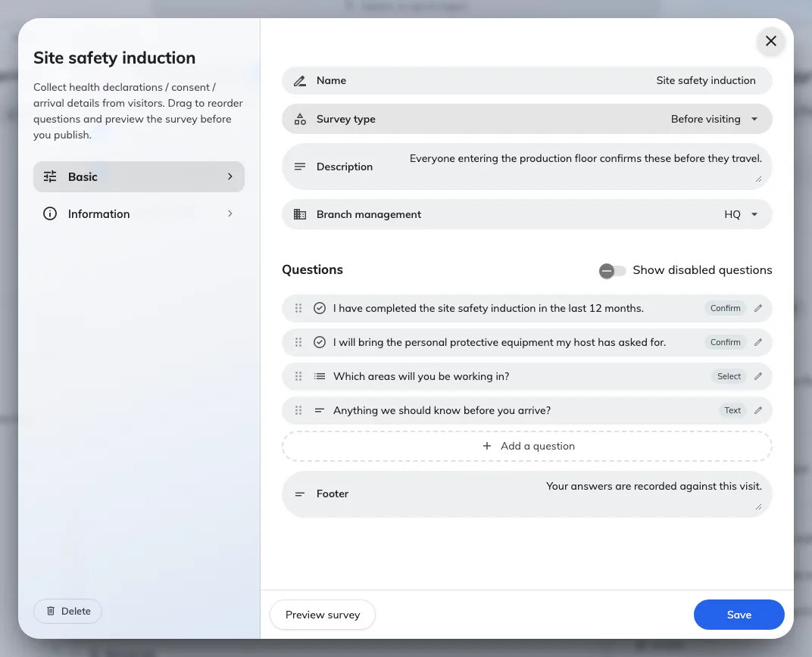812x657 pixels.
Task: Click the shapes icon beside Survey type
Action: click(x=300, y=119)
